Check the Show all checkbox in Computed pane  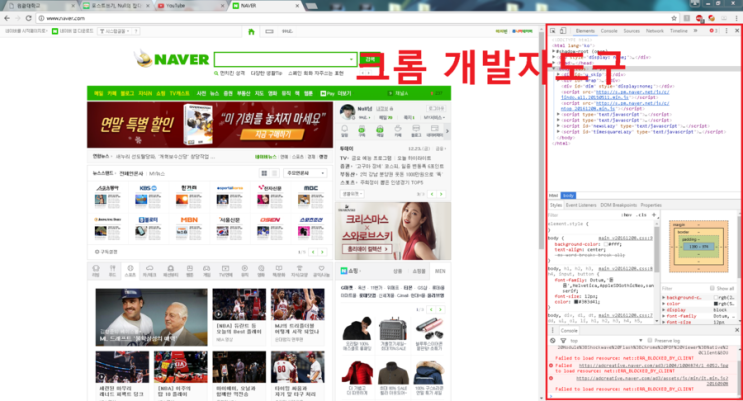point(712,288)
